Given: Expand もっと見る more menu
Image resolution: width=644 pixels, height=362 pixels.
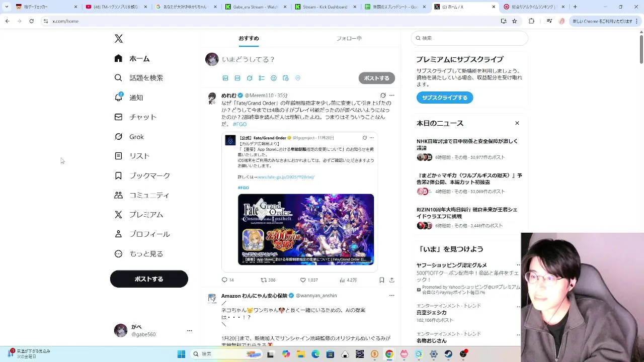Looking at the screenshot, I should 139,254.
